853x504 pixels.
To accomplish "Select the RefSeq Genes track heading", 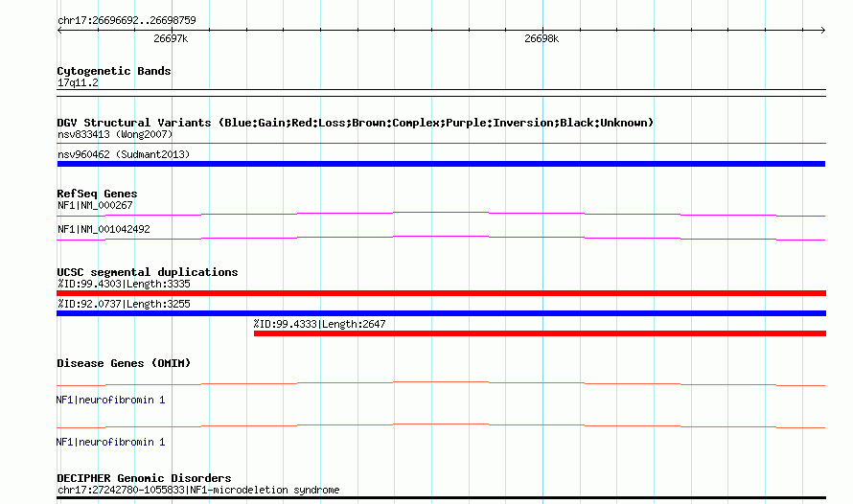I will (97, 194).
